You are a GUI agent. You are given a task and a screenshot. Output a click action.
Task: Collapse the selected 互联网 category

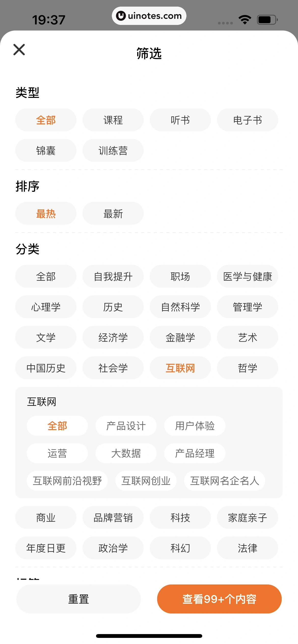(180, 368)
